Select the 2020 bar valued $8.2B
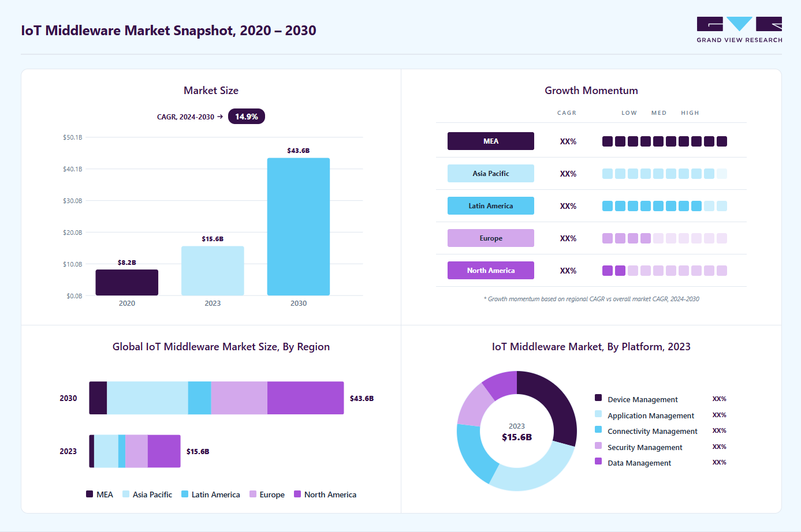 (x=127, y=283)
